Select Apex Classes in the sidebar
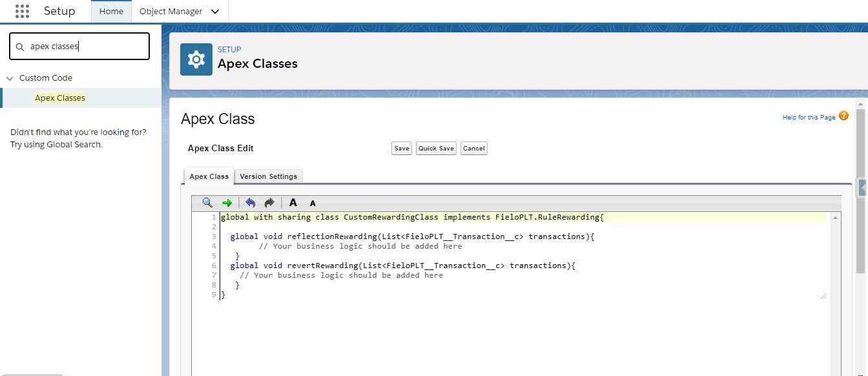Viewport: 868px width, 376px height. (x=60, y=98)
